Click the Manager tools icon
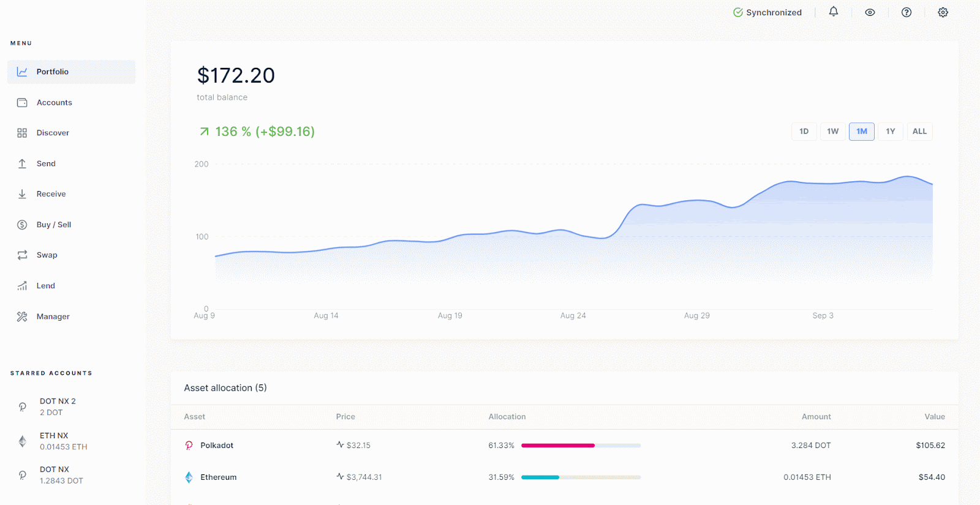The height and width of the screenshot is (505, 980). (22, 316)
